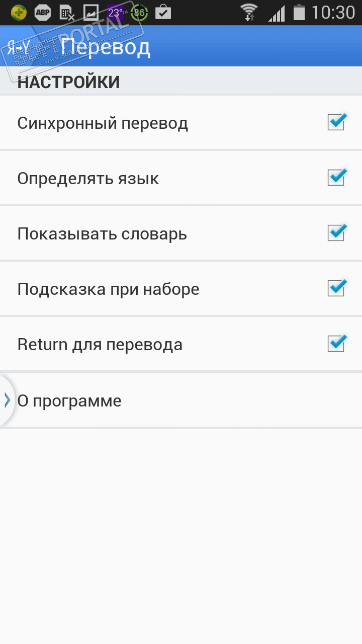Expand the side drawer chevron handle
The width and height of the screenshot is (362, 644).
[7, 400]
